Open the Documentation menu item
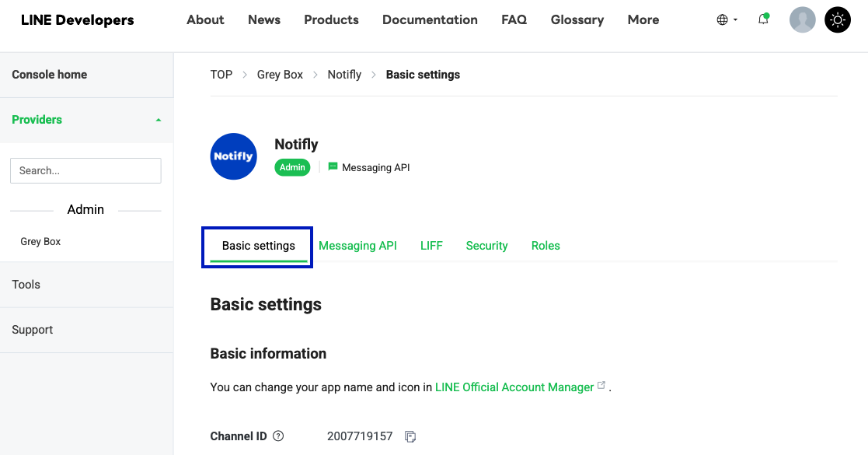The image size is (868, 455). click(430, 19)
